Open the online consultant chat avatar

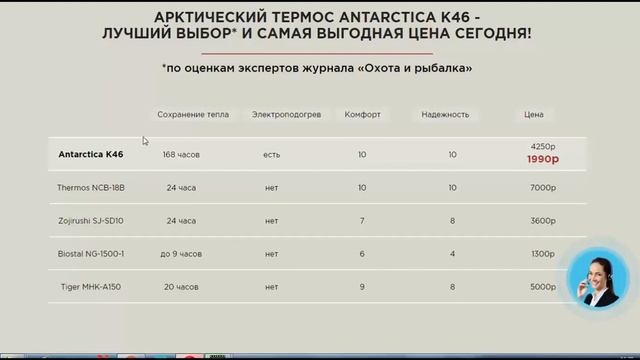[598, 278]
